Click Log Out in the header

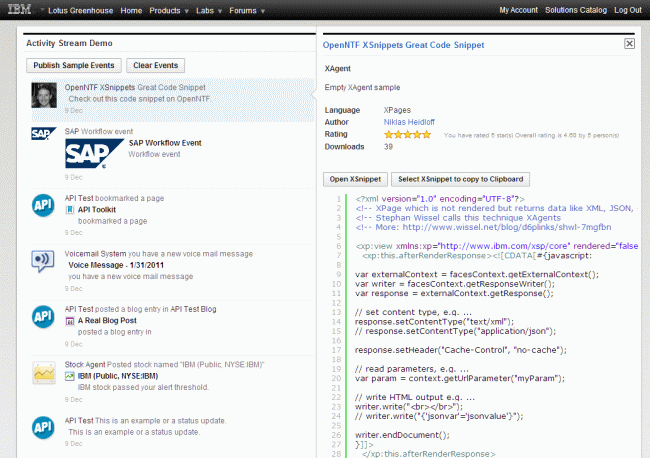point(628,10)
